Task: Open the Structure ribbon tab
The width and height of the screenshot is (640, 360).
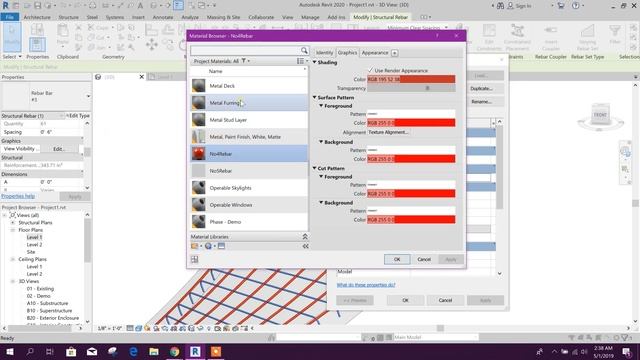Action: [69, 17]
